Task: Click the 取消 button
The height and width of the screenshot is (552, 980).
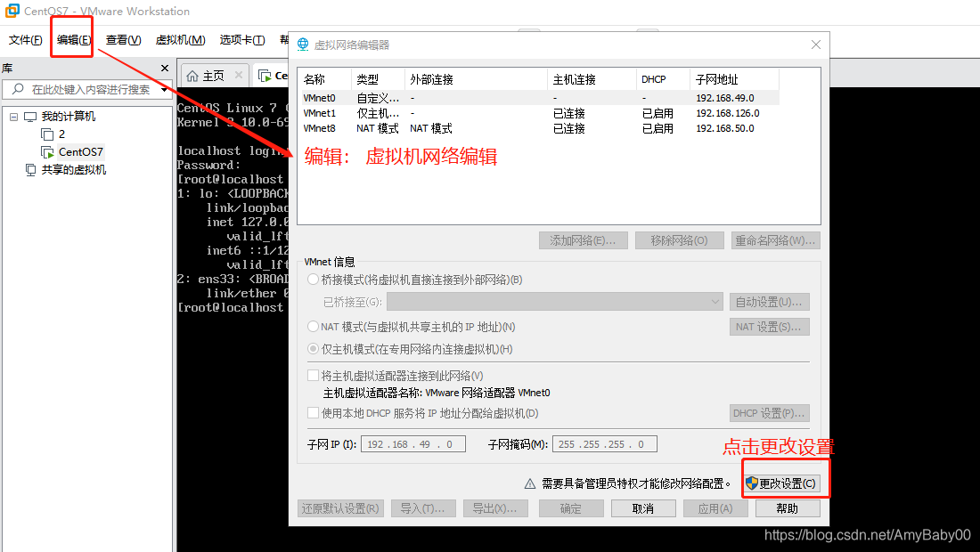Action: pyautogui.click(x=643, y=508)
